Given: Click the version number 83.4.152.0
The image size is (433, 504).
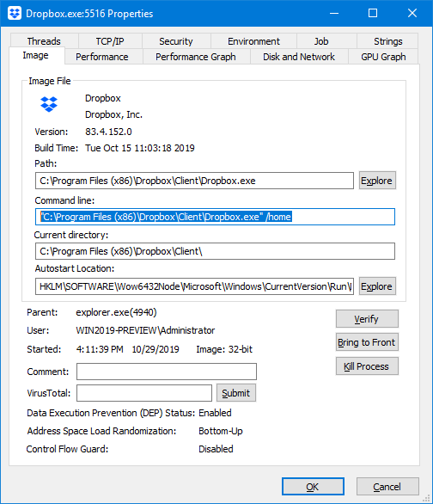Looking at the screenshot, I should point(108,132).
